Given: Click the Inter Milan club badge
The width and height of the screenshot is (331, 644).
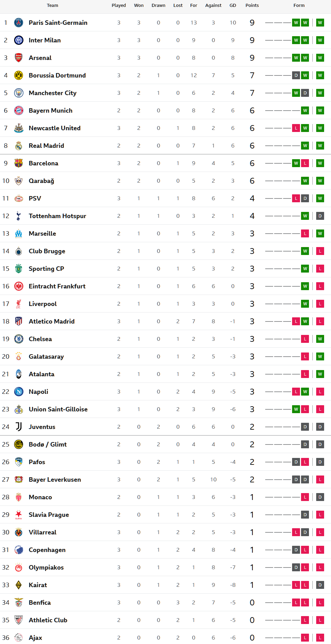Looking at the screenshot, I should pos(19,40).
